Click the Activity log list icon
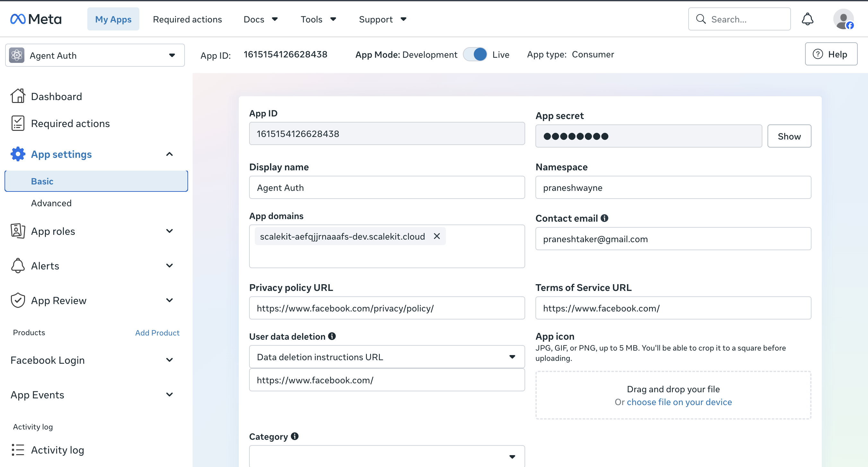Image resolution: width=868 pixels, height=467 pixels. 18,450
